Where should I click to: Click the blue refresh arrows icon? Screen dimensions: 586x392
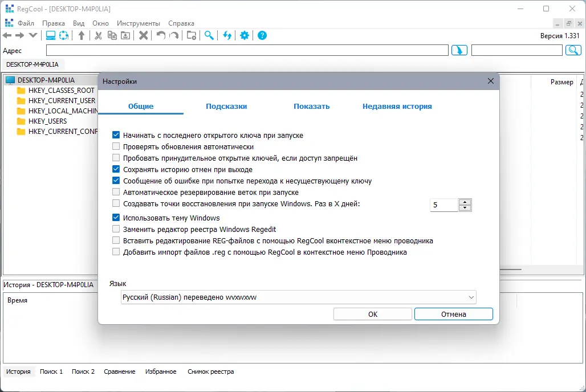coord(227,35)
